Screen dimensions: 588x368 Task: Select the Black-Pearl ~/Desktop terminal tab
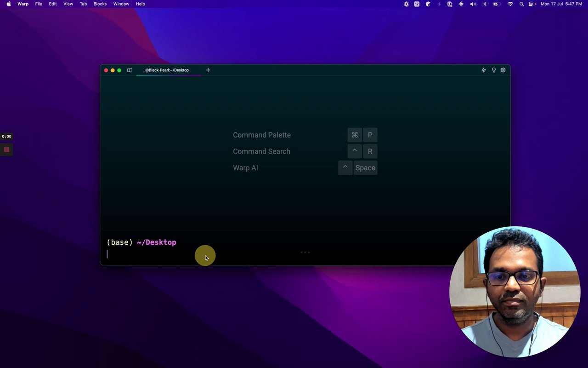click(x=169, y=70)
